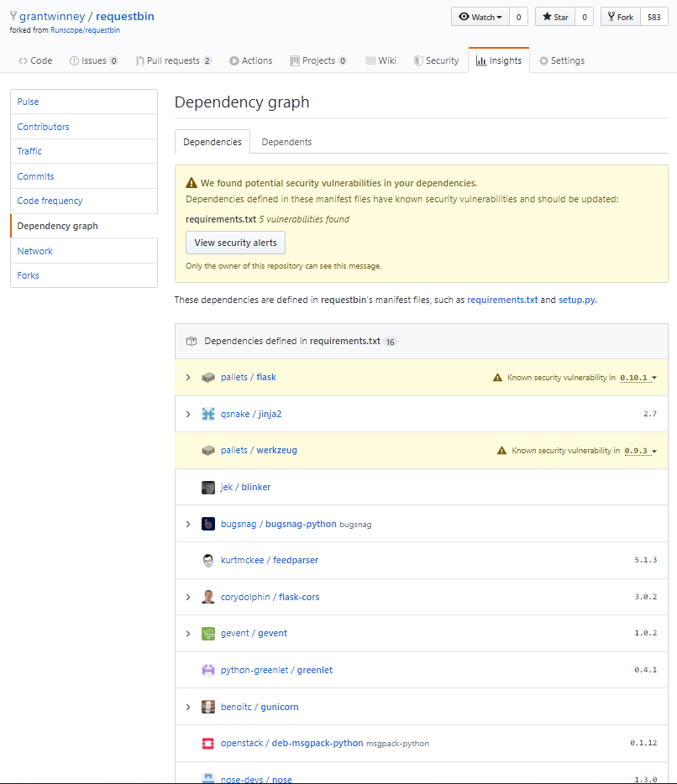Expand the benoitc / gunicorn dependency row
The width and height of the screenshot is (677, 784).
[188, 707]
